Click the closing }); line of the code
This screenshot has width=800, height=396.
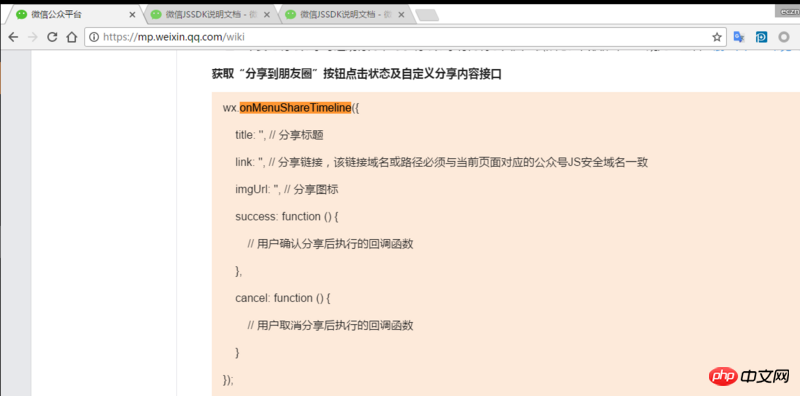click(x=228, y=380)
